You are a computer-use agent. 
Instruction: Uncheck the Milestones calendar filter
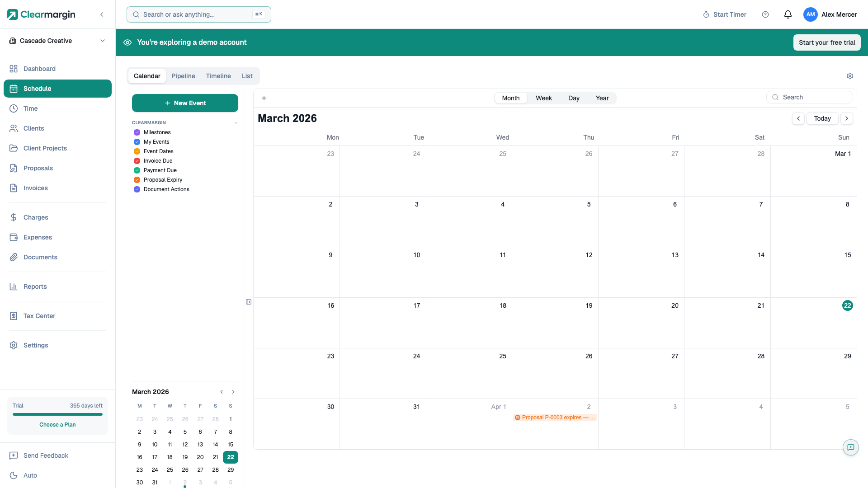pyautogui.click(x=137, y=132)
